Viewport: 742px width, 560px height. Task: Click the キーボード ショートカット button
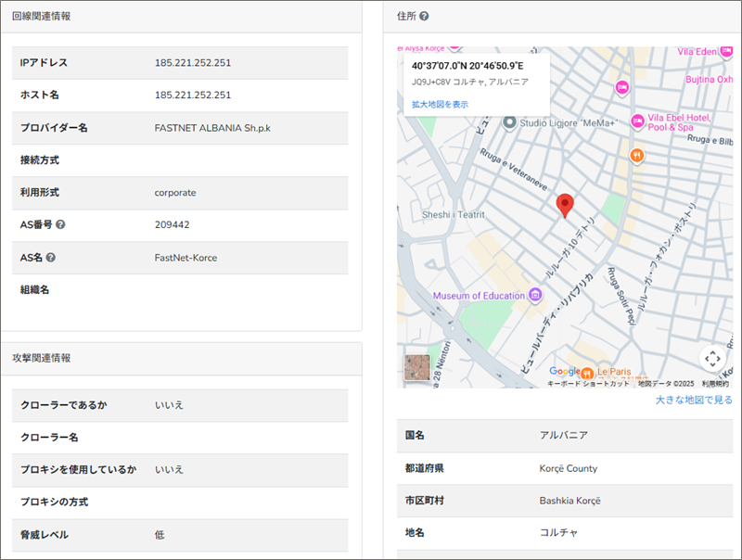tap(588, 384)
